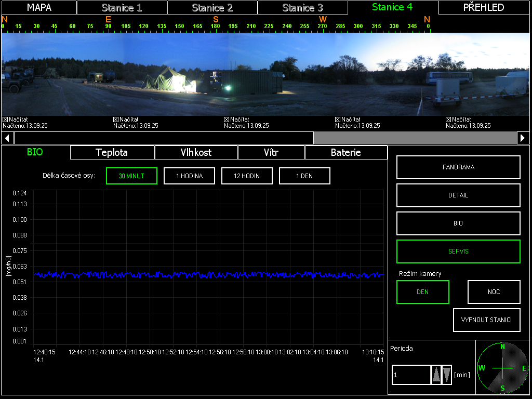Toggle the first Načítat checkbox

[x=5, y=119]
